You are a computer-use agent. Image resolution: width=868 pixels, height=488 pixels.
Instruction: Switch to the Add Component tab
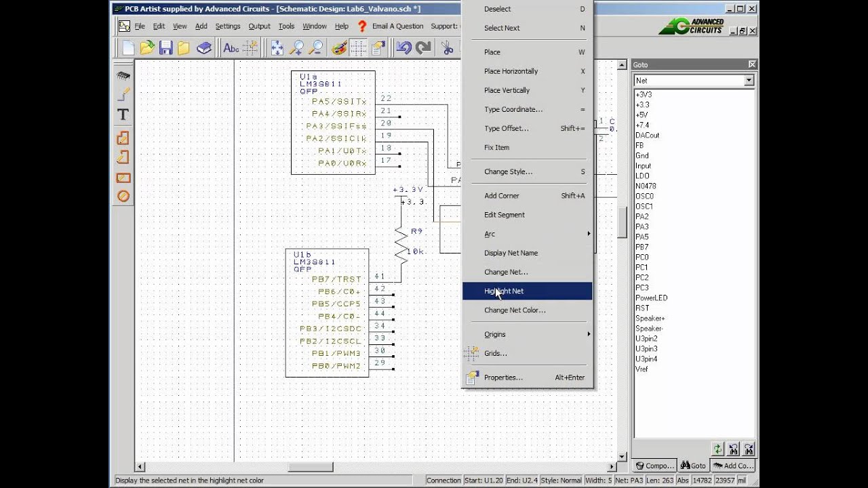pos(734,466)
